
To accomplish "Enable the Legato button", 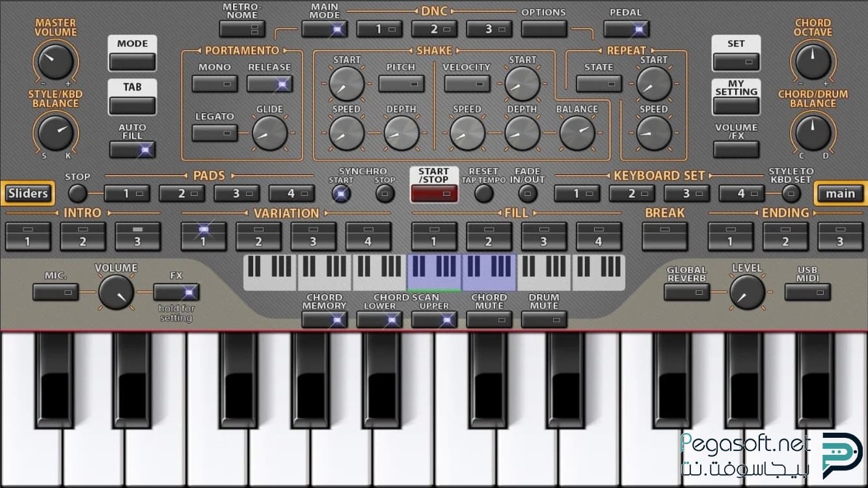I will [215, 133].
